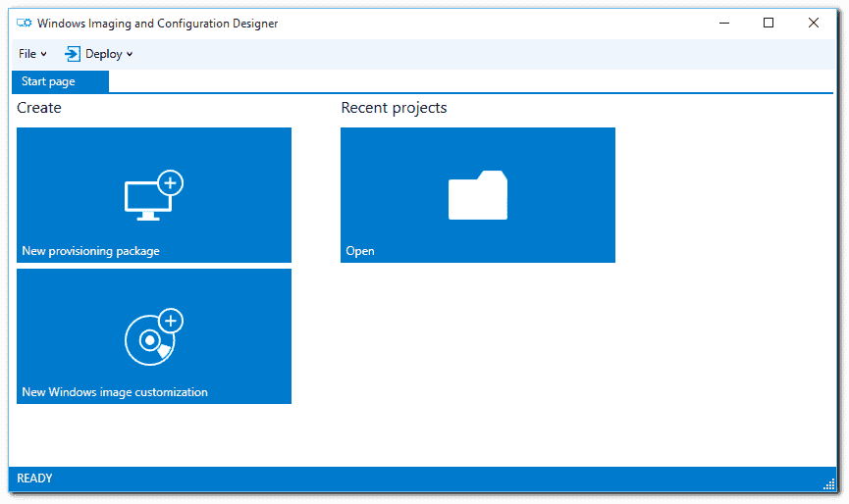The image size is (849, 504).
Task: Maximize the Configuration Designer window
Action: pyautogui.click(x=769, y=23)
